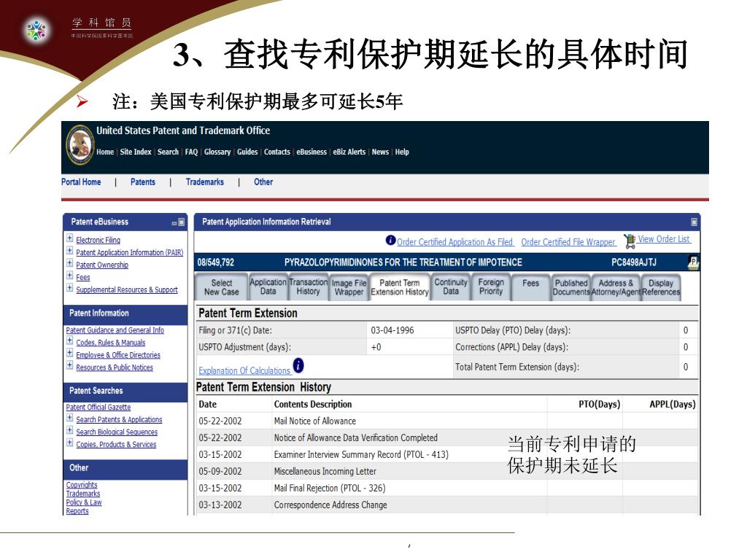Open the Patent Official Gazette link
Image resolution: width=747 pixels, height=560 pixels.
tap(98, 407)
